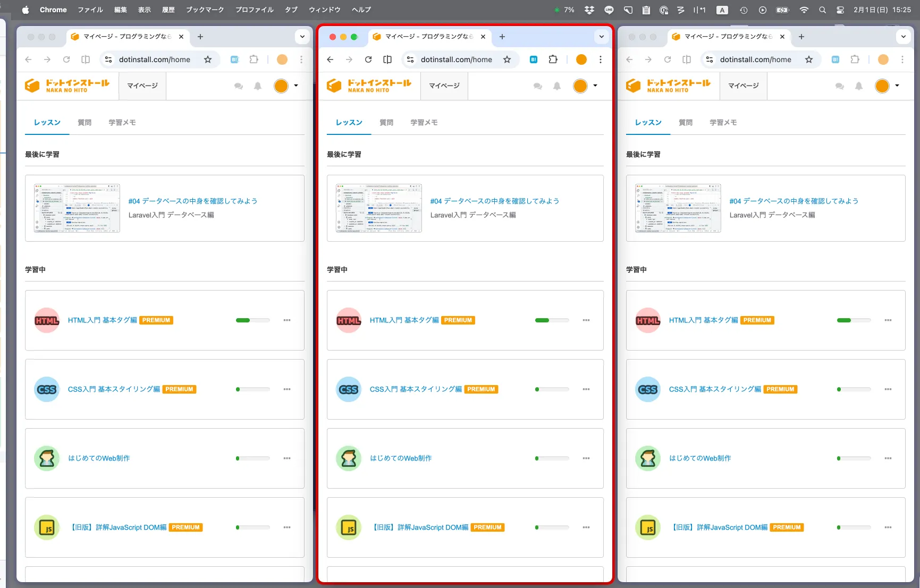Image resolution: width=920 pixels, height=588 pixels.
Task: Expand more options for CSS入門 in left window
Action: click(286, 389)
